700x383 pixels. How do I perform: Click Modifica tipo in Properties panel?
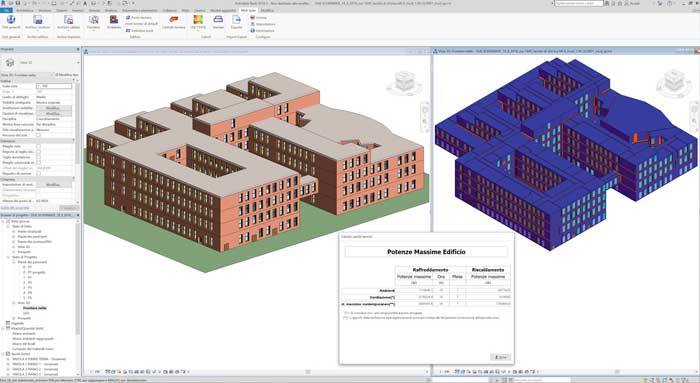(x=67, y=75)
